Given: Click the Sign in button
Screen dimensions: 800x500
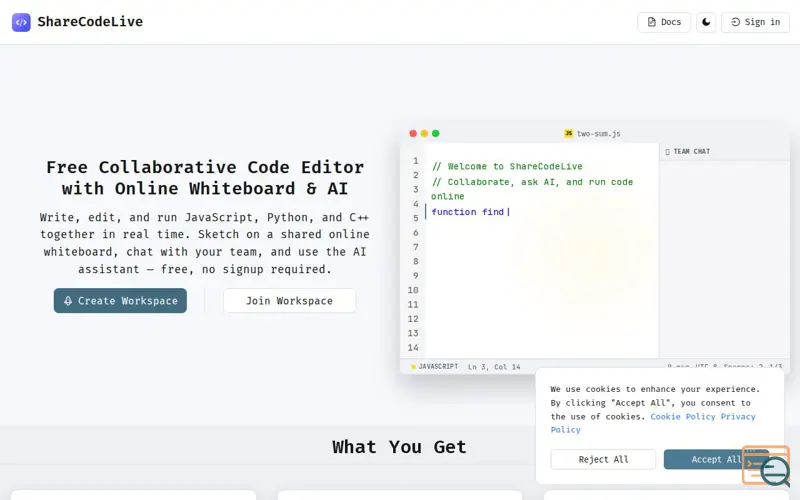Looking at the screenshot, I should pos(755,22).
